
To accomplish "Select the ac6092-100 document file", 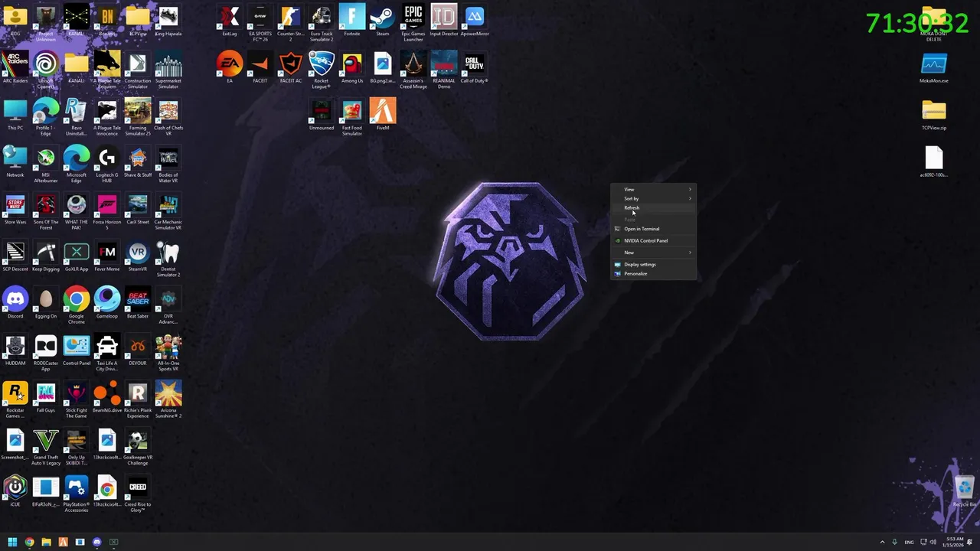I will [x=934, y=162].
